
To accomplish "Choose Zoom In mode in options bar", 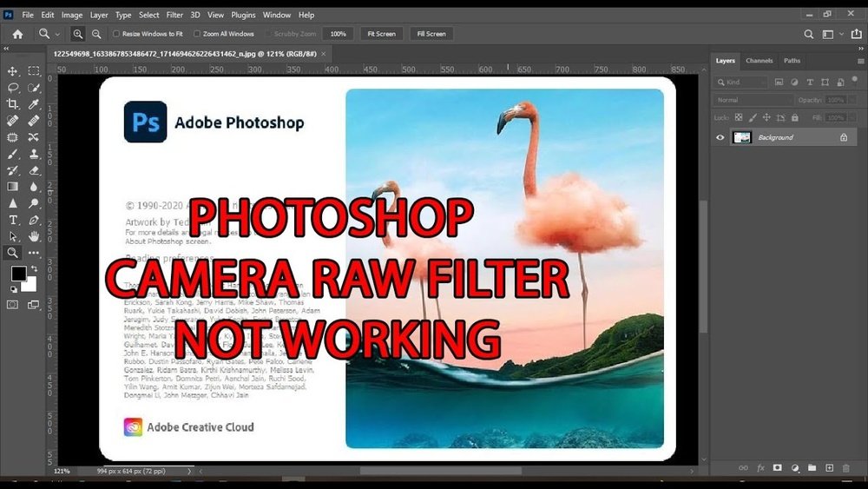I will pyautogui.click(x=77, y=34).
